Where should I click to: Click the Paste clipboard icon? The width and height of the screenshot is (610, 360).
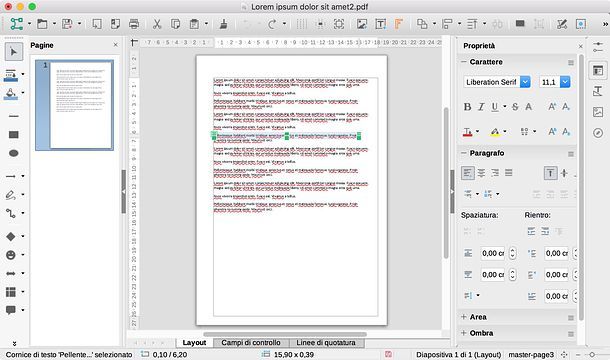coord(194,24)
